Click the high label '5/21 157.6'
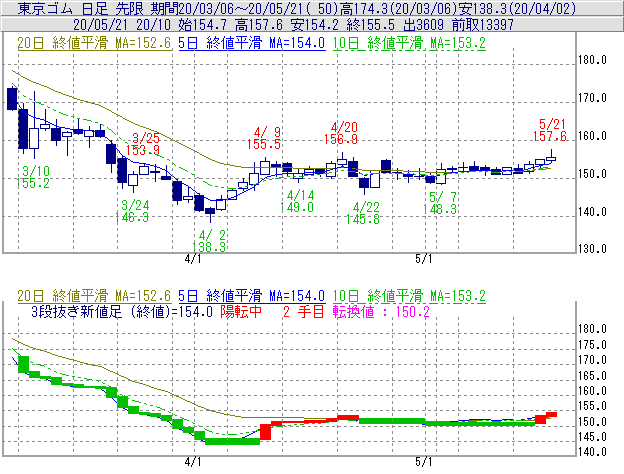This screenshot has width=624, height=474. (x=550, y=130)
